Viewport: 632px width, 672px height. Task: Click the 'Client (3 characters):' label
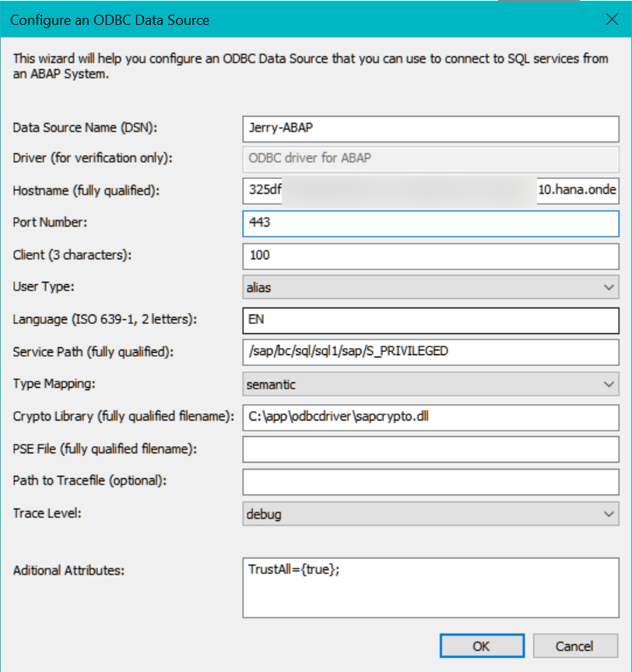click(x=72, y=255)
